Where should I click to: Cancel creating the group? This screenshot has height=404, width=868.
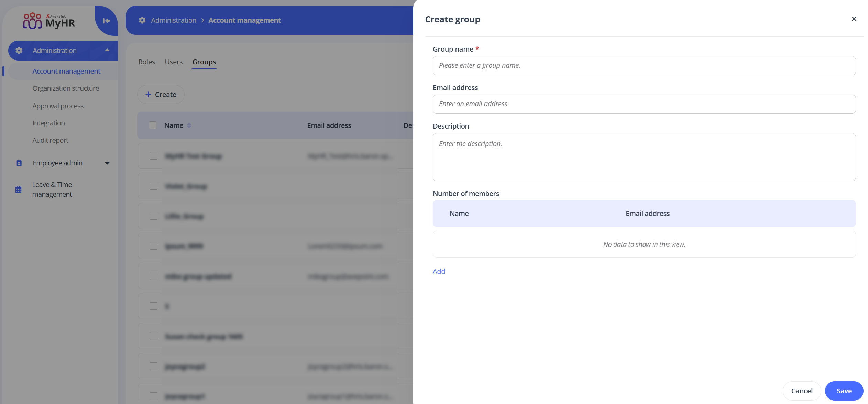(802, 391)
